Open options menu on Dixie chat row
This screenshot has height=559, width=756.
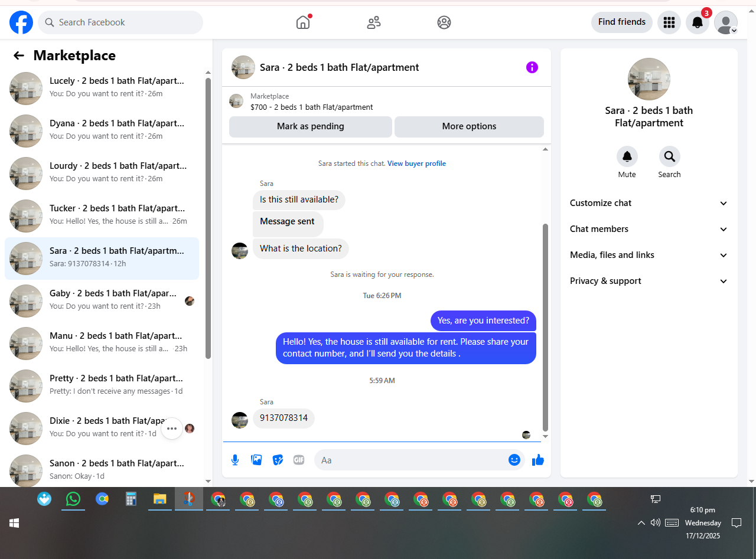pyautogui.click(x=172, y=429)
